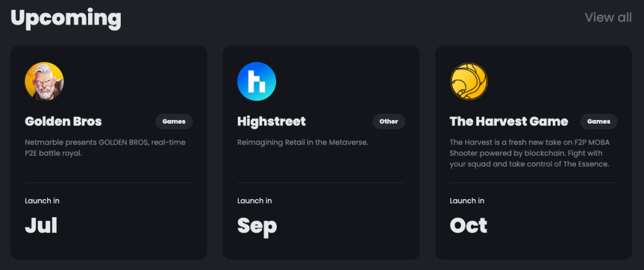This screenshot has height=270, width=644.
Task: Click the Upcoming section heading
Action: coord(66,18)
